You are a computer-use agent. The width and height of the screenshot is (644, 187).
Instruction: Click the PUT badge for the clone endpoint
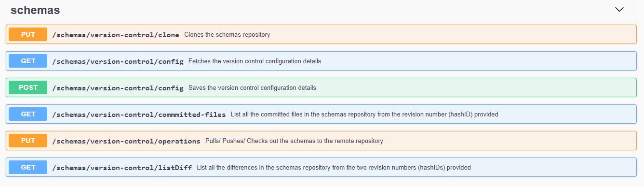tap(28, 34)
